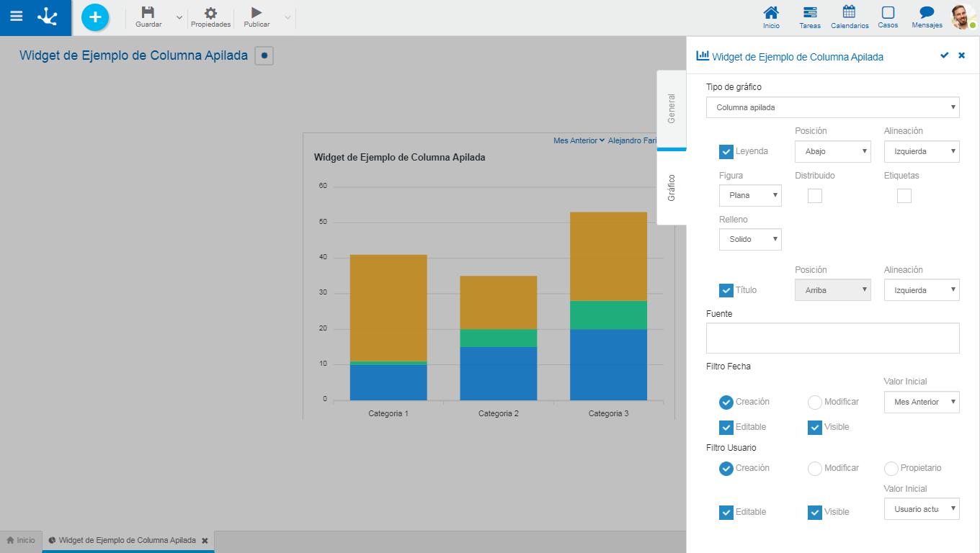Expand the Guardar dropdown arrow
Image resolution: width=980 pixels, height=553 pixels.
(x=179, y=17)
